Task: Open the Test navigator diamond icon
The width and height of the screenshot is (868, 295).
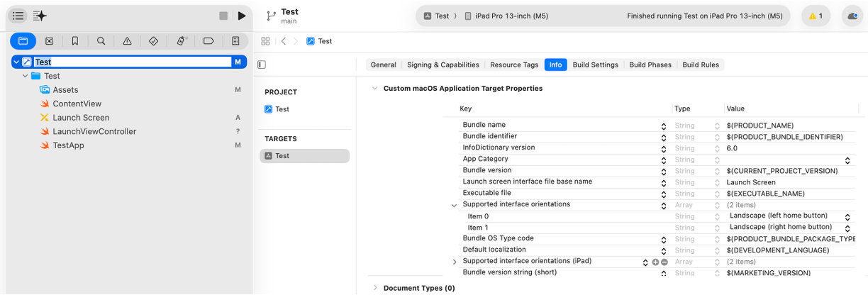Action: click(x=154, y=41)
